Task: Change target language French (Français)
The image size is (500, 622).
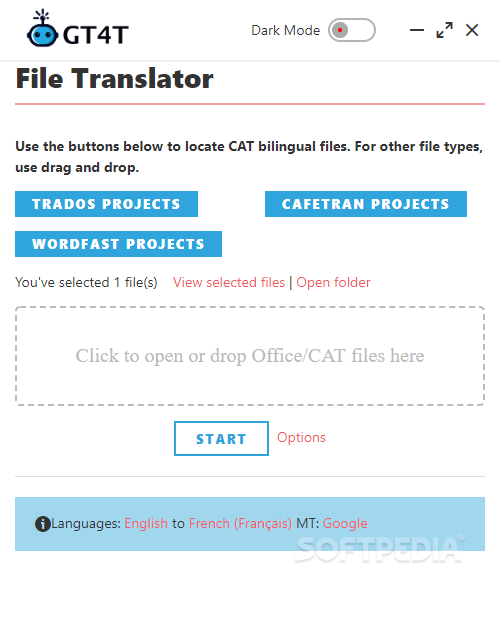Action: point(240,524)
